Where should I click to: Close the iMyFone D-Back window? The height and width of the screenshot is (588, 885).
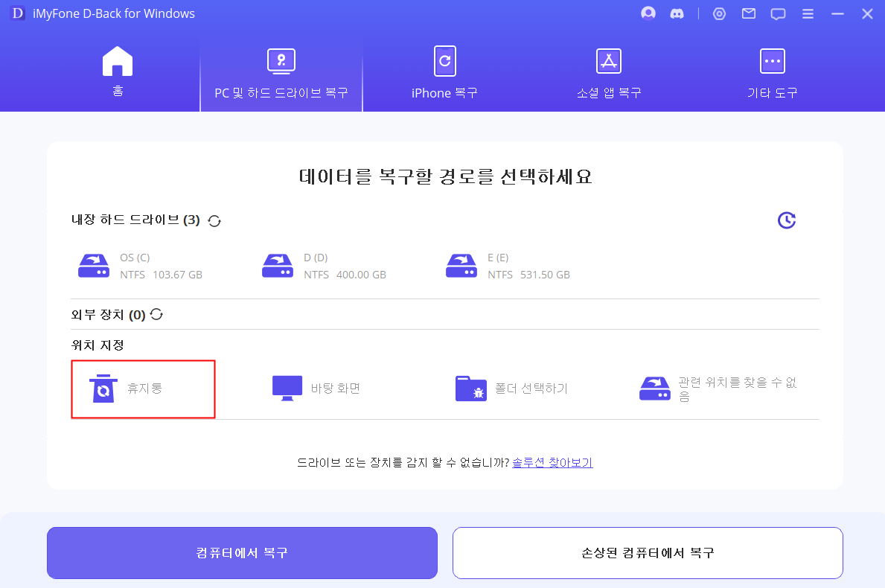[867, 13]
